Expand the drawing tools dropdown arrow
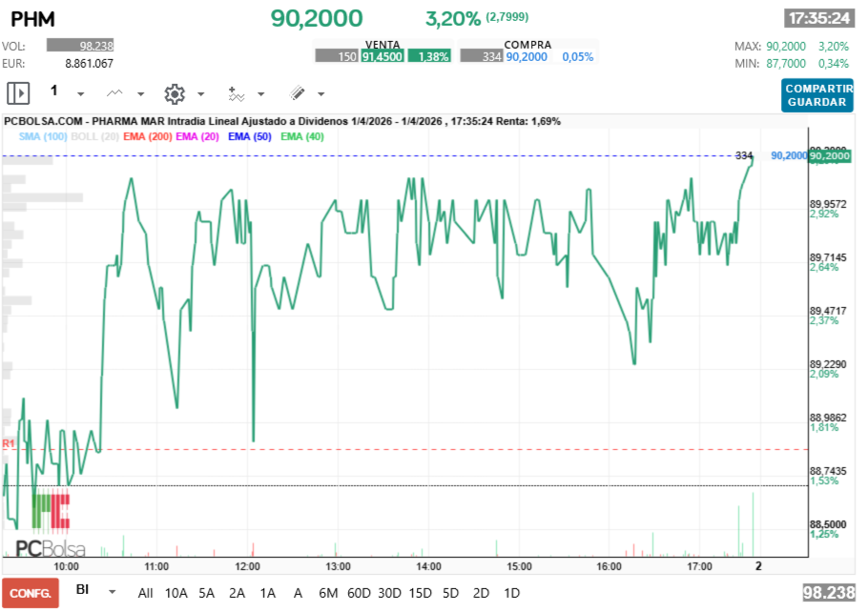 click(320, 94)
